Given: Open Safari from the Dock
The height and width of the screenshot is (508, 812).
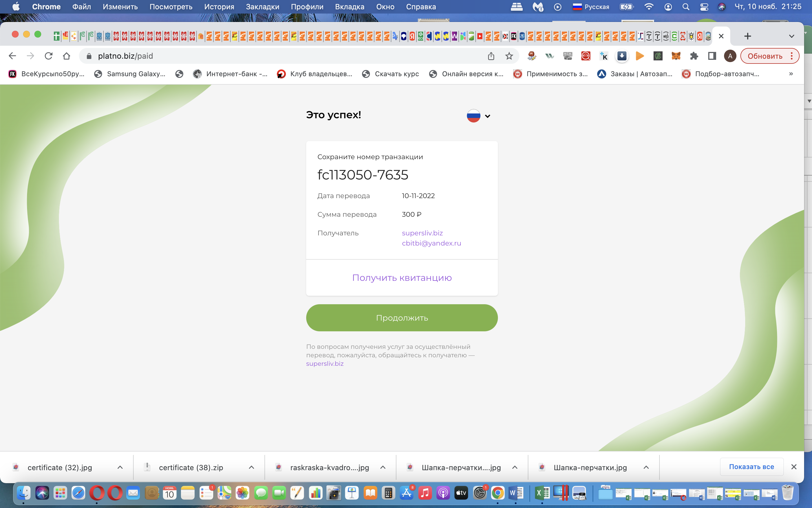Looking at the screenshot, I should pyautogui.click(x=78, y=493).
